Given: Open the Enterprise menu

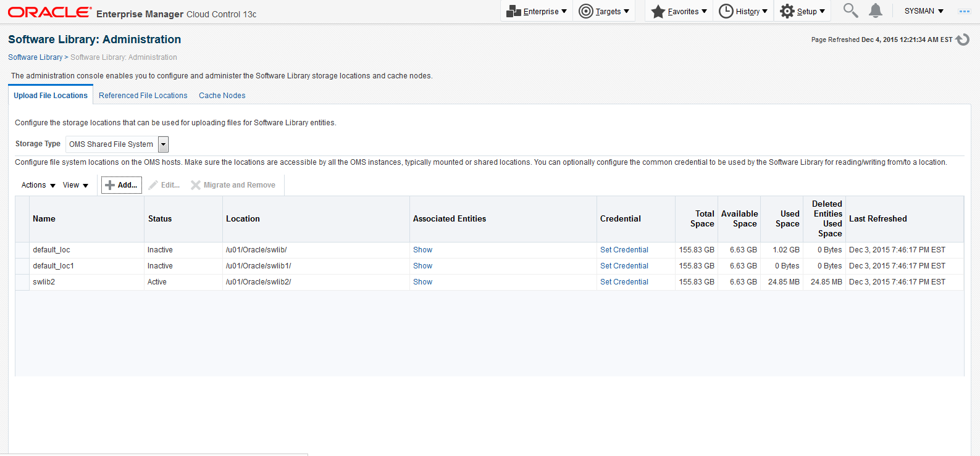Looking at the screenshot, I should coord(536,11).
